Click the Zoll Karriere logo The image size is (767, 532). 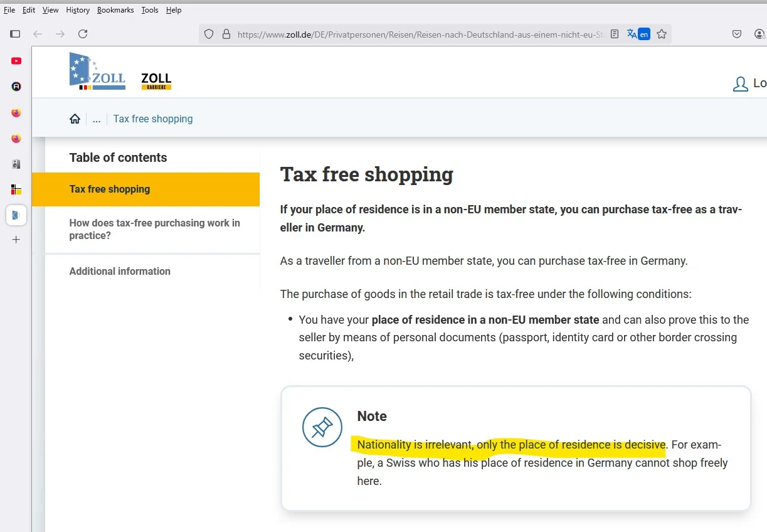tap(156, 80)
